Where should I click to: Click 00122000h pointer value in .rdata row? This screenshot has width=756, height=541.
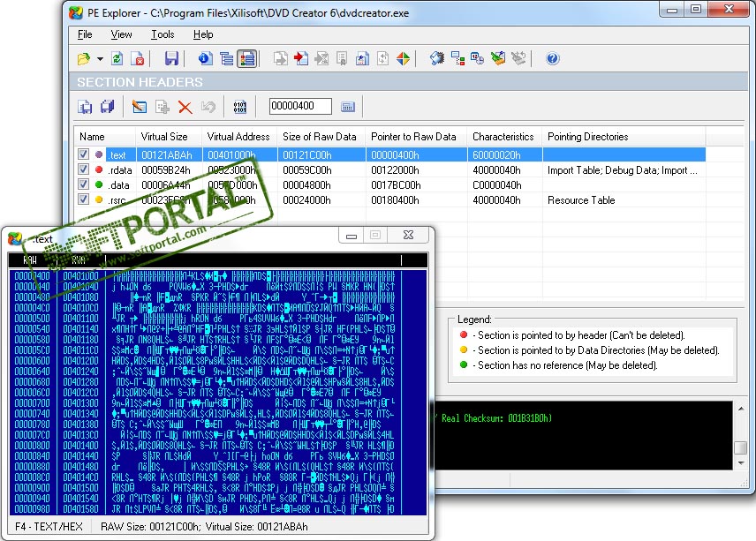coord(395,170)
